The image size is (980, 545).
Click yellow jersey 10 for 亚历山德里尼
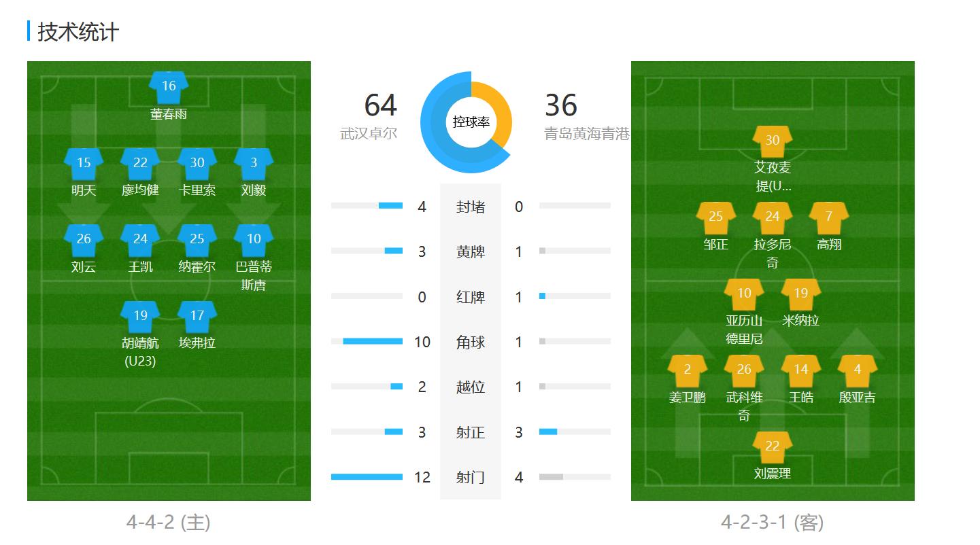(744, 294)
